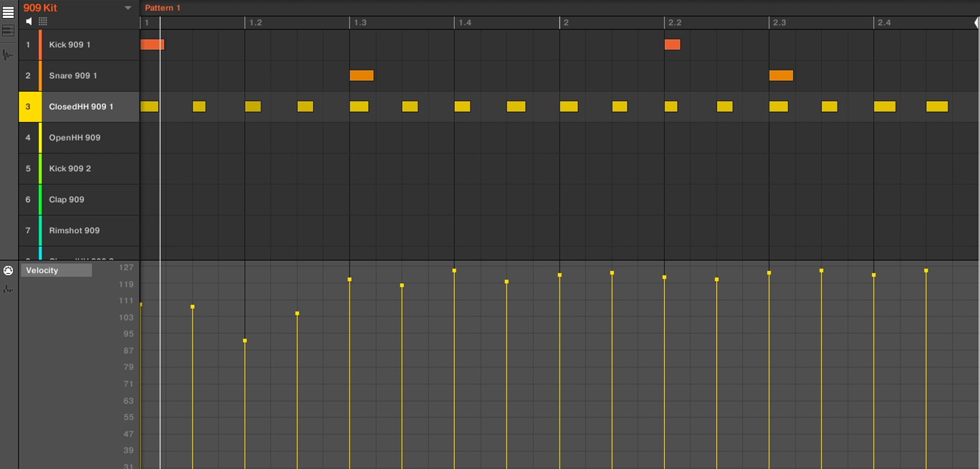Image resolution: width=980 pixels, height=469 pixels.
Task: Click the velocity handle at position 2.2
Action: click(x=664, y=277)
